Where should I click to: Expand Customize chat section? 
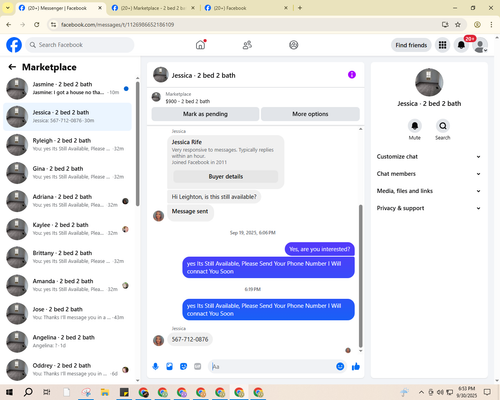pos(429,157)
